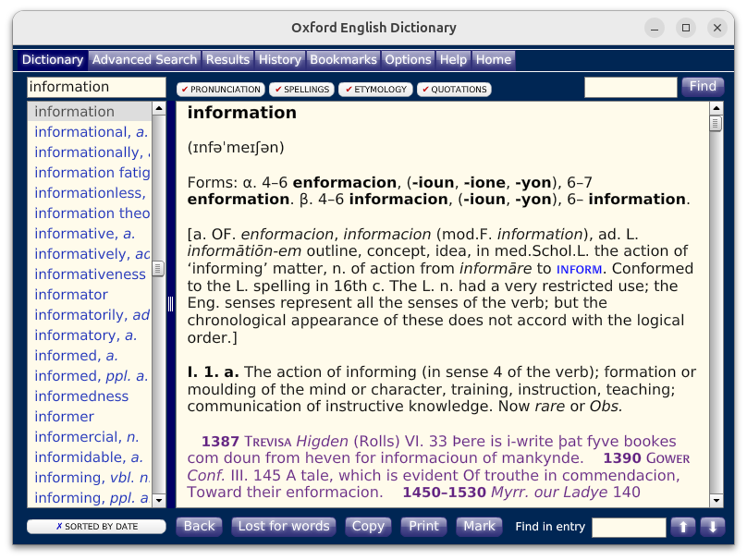Find previous match with up arrow button
Image resolution: width=747 pixels, height=560 pixels.
[683, 527]
